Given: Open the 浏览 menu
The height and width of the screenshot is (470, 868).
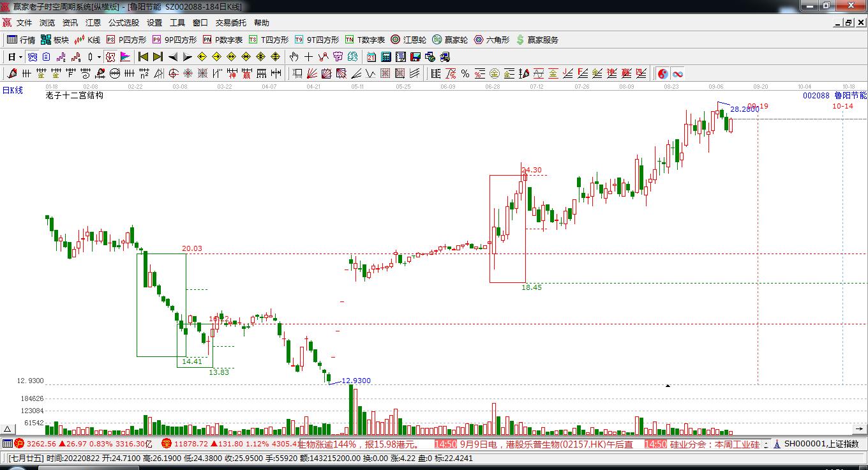Looking at the screenshot, I should click(47, 22).
